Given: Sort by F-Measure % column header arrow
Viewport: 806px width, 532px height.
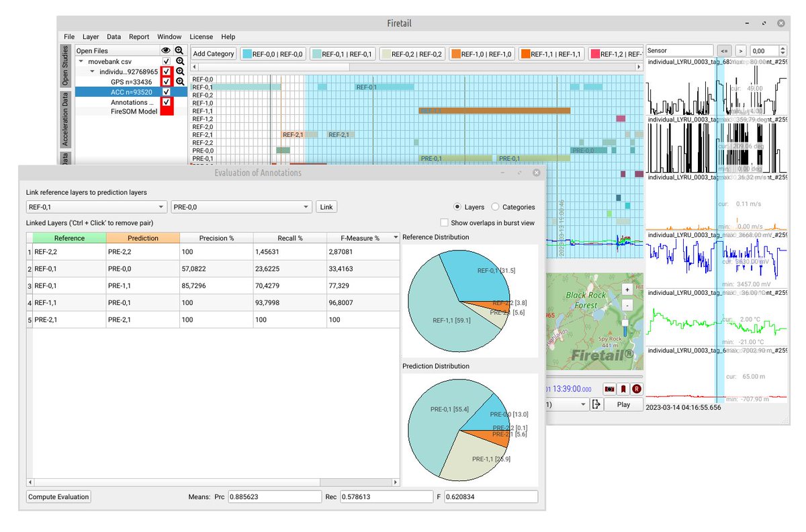Looking at the screenshot, I should coord(395,238).
